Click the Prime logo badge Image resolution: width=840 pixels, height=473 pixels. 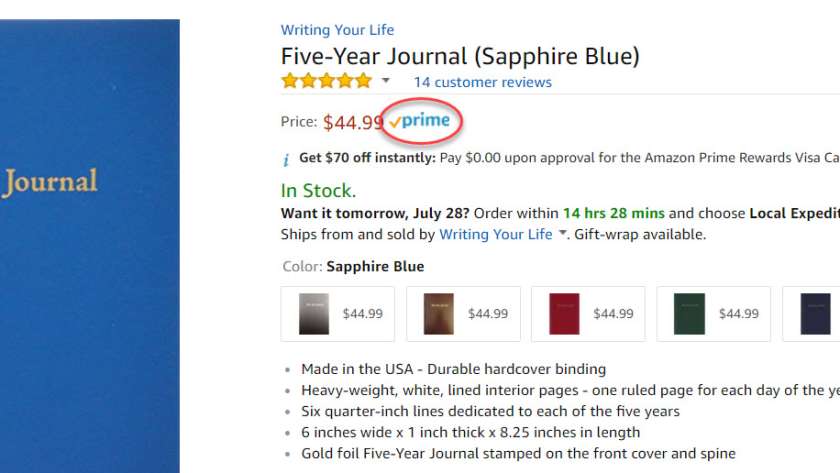pyautogui.click(x=420, y=121)
